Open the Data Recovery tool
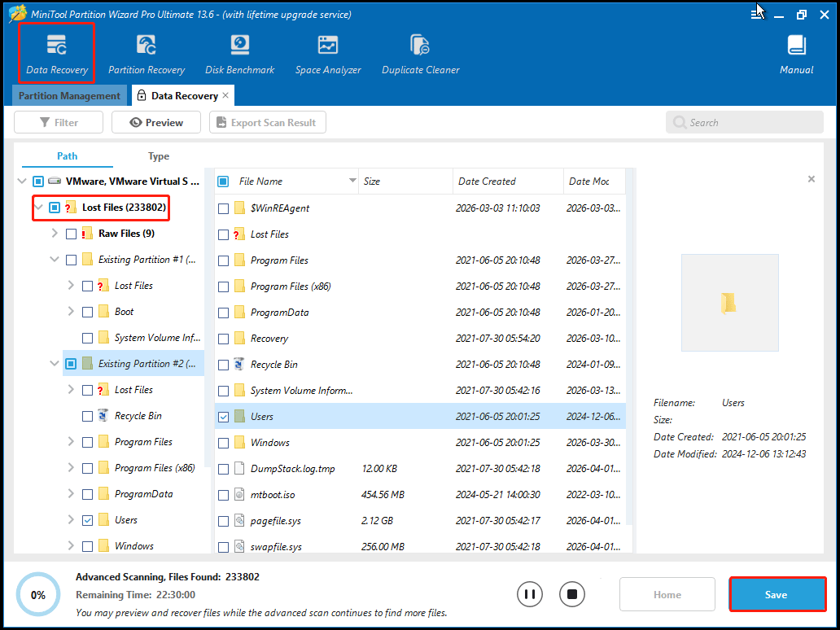Viewport: 840px width, 630px height. pos(57,54)
